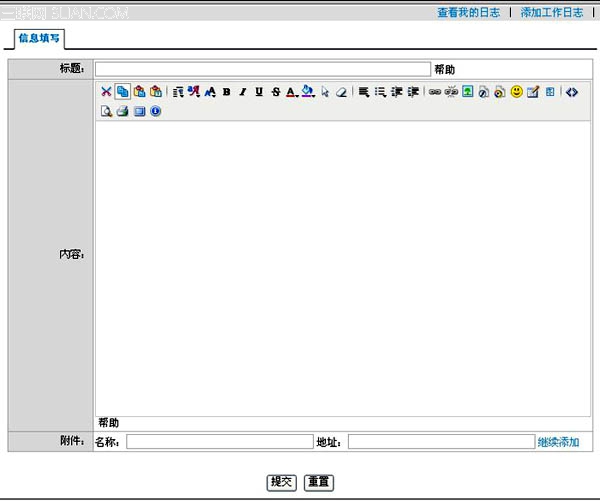This screenshot has height=501, width=600.
Task: Insert a smiley emoticon
Action: click(x=517, y=92)
